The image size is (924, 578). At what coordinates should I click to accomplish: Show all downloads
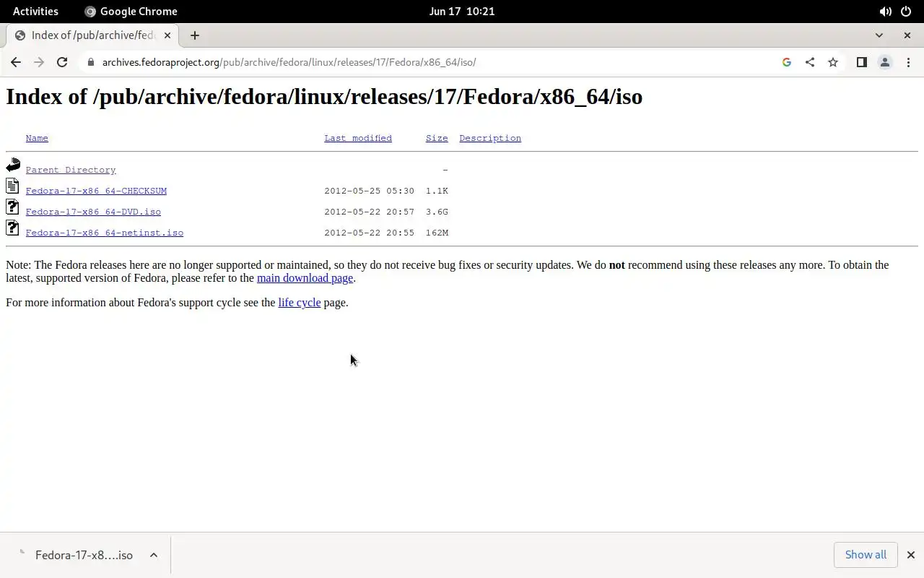866,555
